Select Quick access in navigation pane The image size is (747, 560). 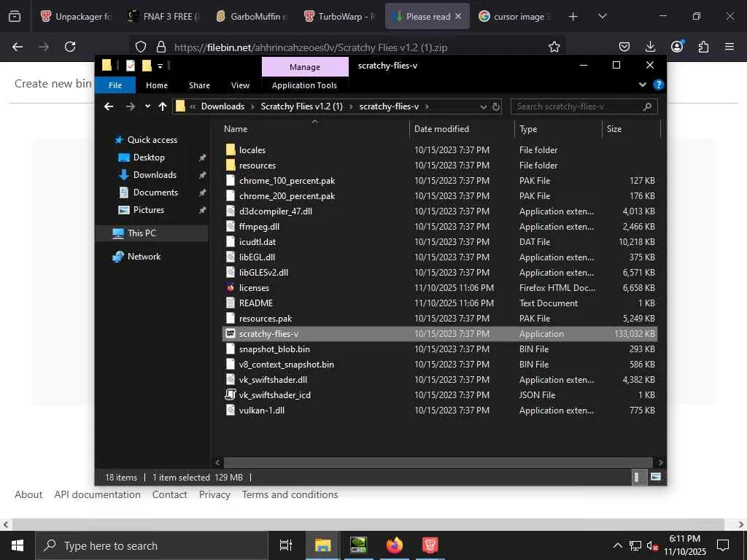tap(152, 140)
